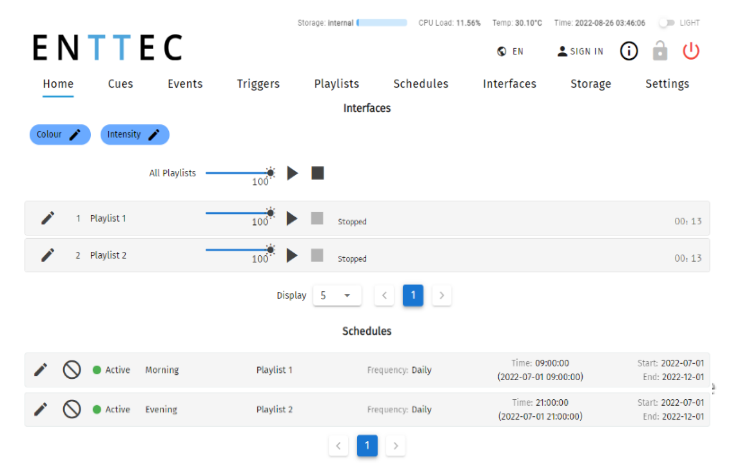Go to next schedules page
The height and width of the screenshot is (476, 731).
click(395, 446)
